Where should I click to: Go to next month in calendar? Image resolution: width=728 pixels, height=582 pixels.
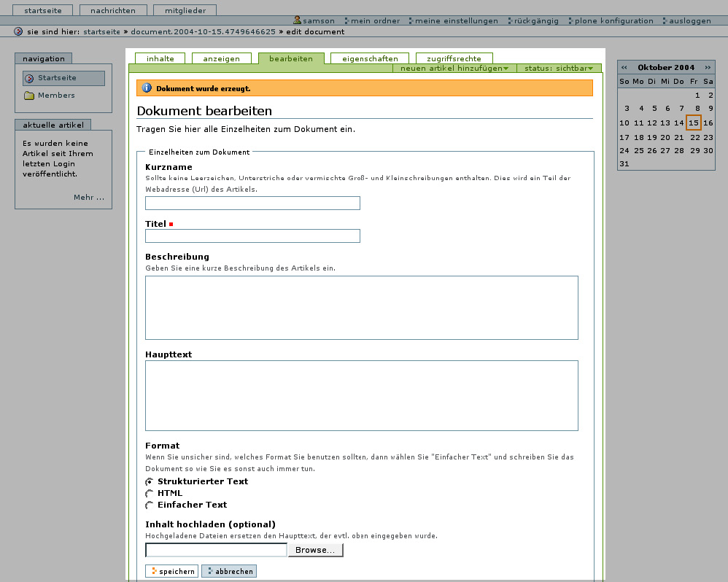tap(708, 67)
